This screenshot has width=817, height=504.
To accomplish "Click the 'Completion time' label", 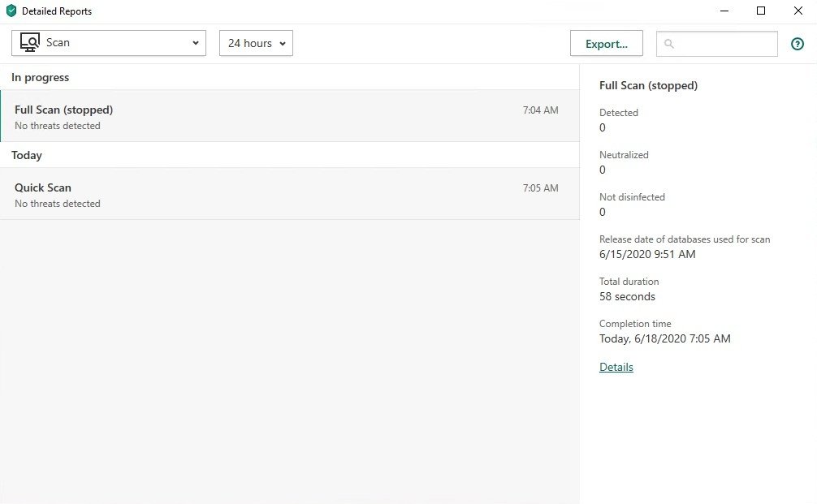I will (x=635, y=324).
